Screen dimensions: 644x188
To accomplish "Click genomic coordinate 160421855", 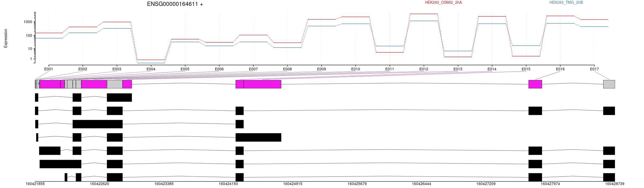I will 35,184.
